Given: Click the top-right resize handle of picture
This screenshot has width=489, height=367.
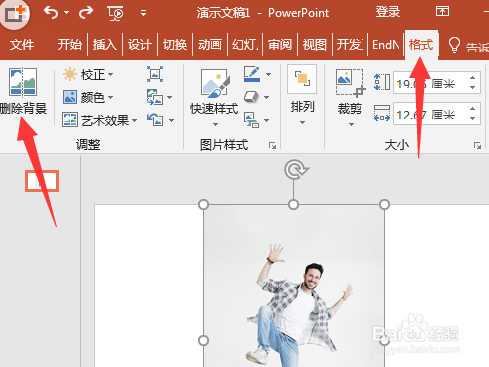Looking at the screenshot, I should coord(384,204).
